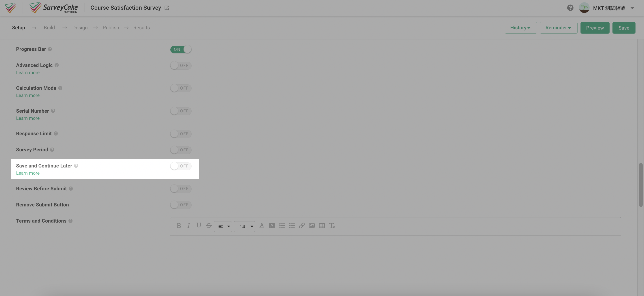Insert a hyperlink in the terms editor

tap(302, 226)
